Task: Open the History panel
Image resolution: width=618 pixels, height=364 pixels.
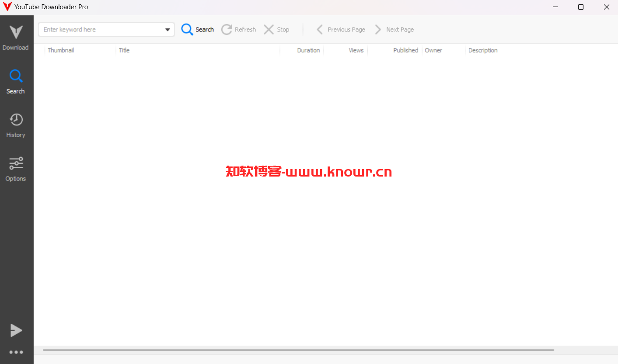Action: [16, 125]
